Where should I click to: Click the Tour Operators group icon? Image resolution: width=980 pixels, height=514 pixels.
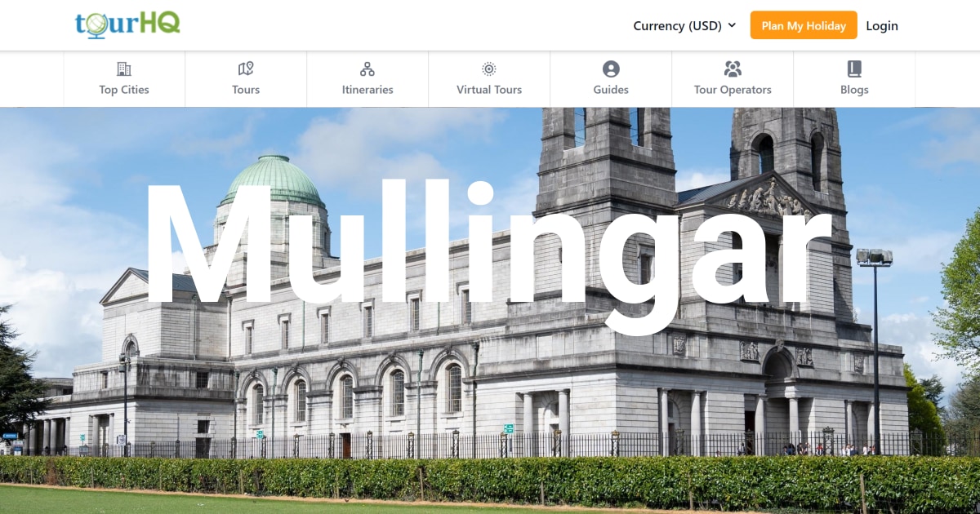click(x=733, y=69)
